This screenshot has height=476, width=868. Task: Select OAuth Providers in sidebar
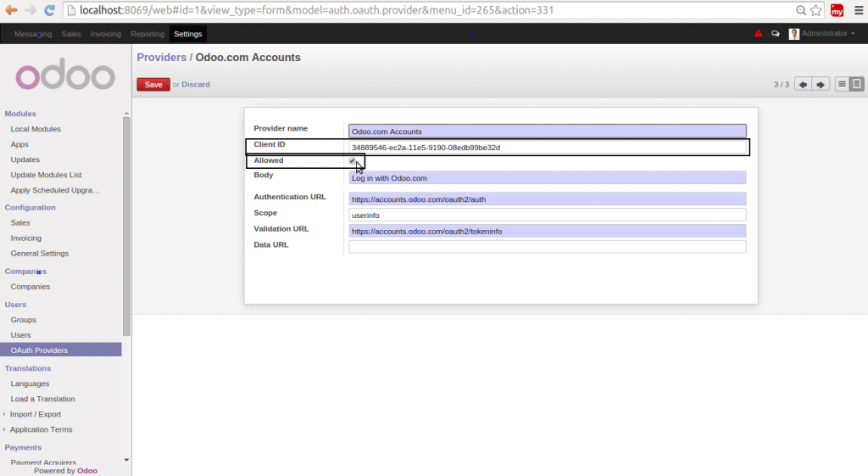click(61, 350)
